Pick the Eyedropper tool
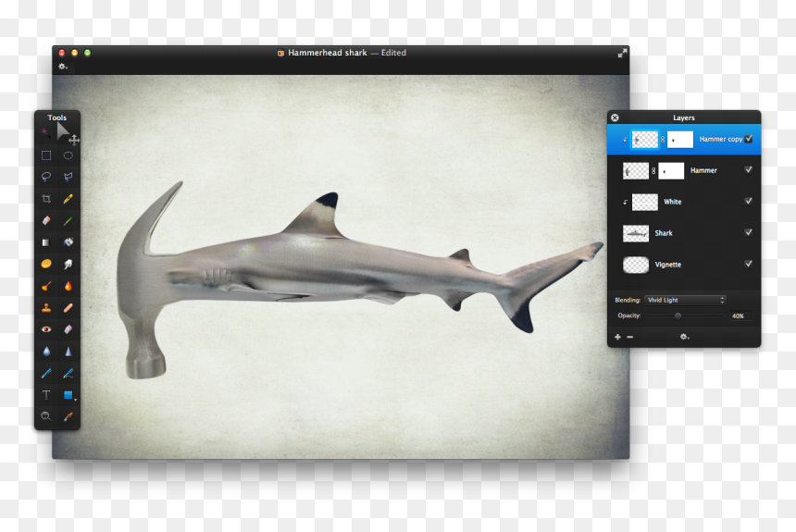The width and height of the screenshot is (796, 532). [68, 416]
